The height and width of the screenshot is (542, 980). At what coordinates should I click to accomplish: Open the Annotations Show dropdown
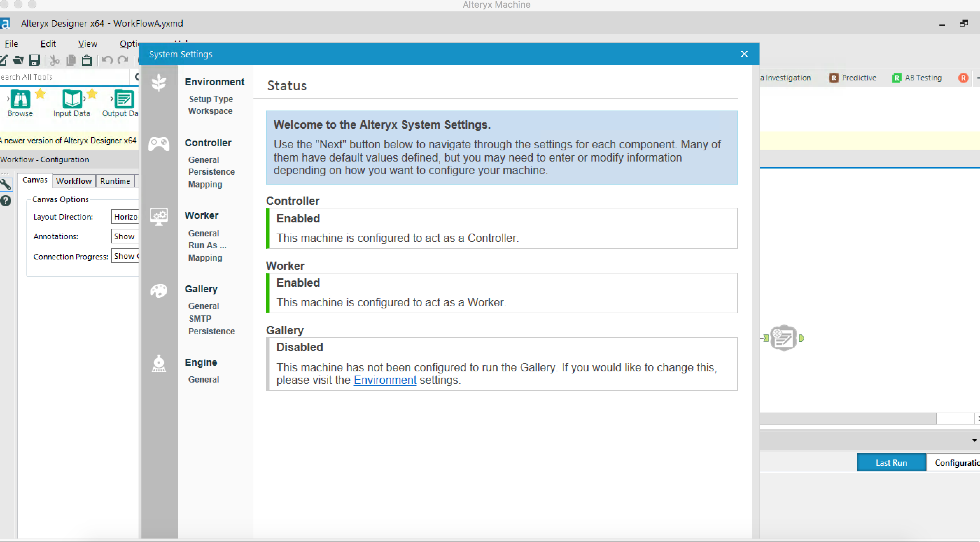coord(125,236)
